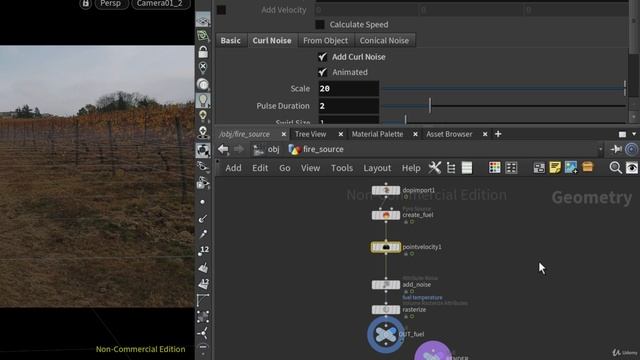This screenshot has width=640, height=360.
Task: Close the /obj/fire_source tab
Action: click(284, 134)
